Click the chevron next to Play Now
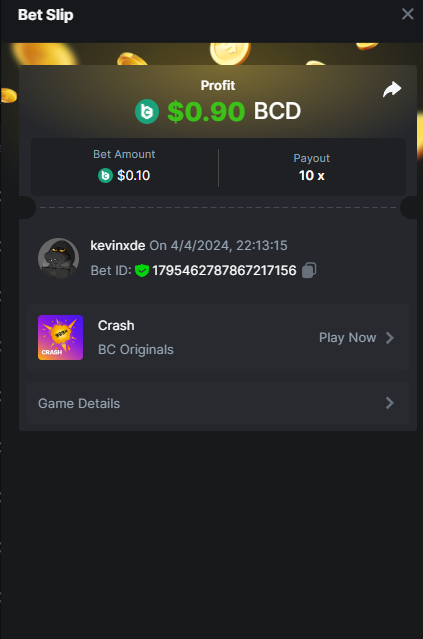The image size is (423, 639). pos(390,337)
